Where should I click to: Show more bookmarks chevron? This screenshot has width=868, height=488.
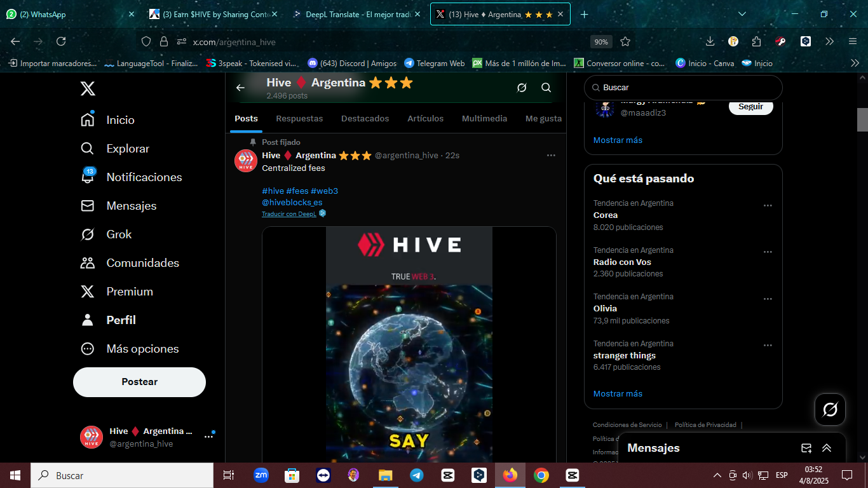click(x=855, y=63)
